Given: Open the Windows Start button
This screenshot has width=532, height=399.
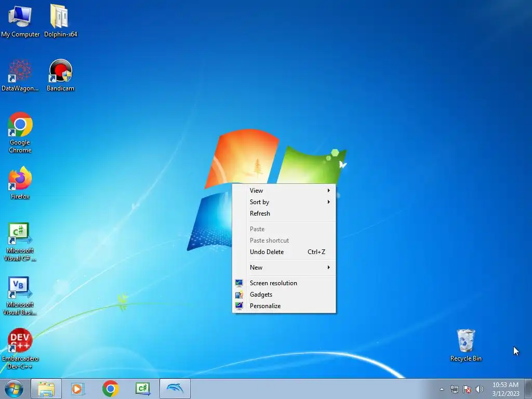Looking at the screenshot, I should tap(14, 389).
